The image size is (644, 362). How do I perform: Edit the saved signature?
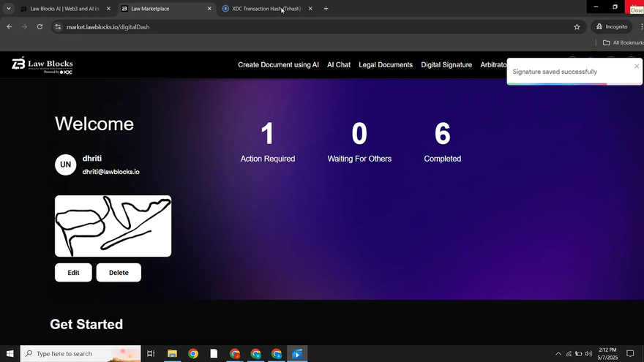click(73, 273)
